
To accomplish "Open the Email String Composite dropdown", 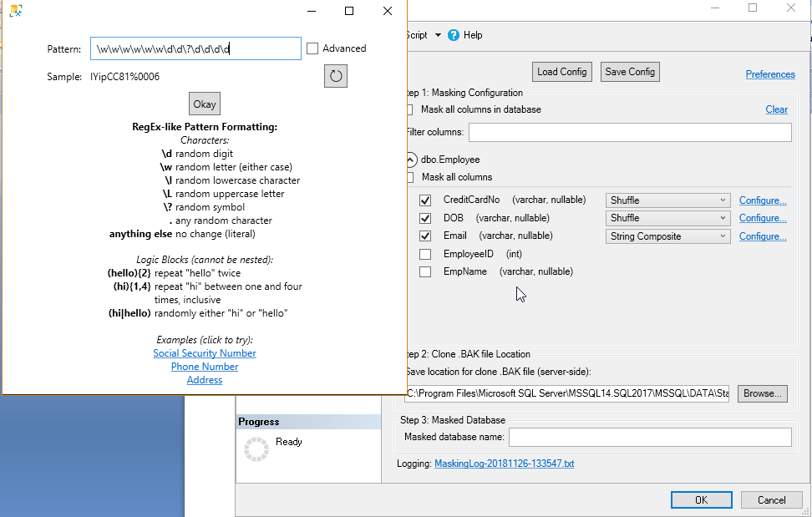I will pyautogui.click(x=668, y=236).
